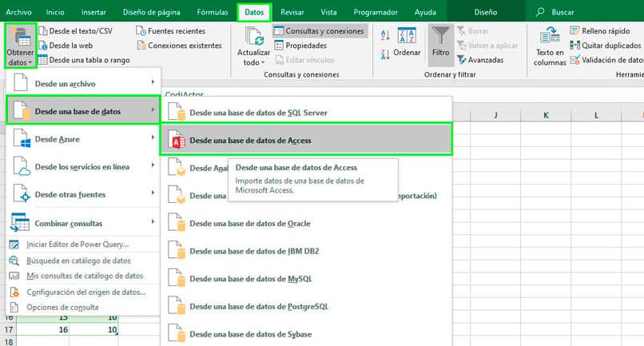This screenshot has height=346, width=644.
Task: Select column L header
Action: 596,115
